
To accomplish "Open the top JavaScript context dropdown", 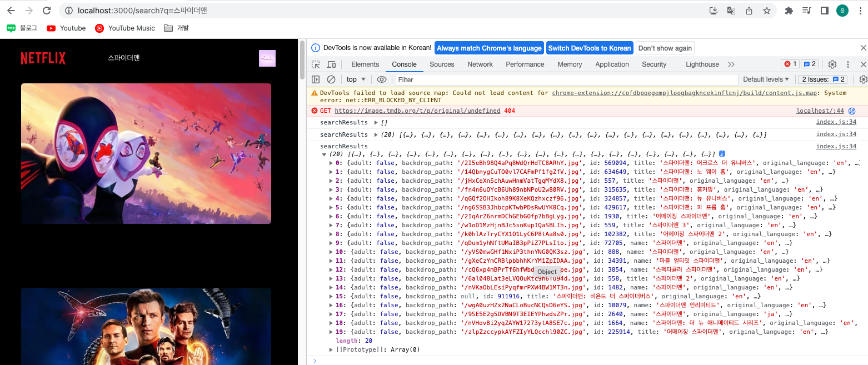I will click(356, 79).
